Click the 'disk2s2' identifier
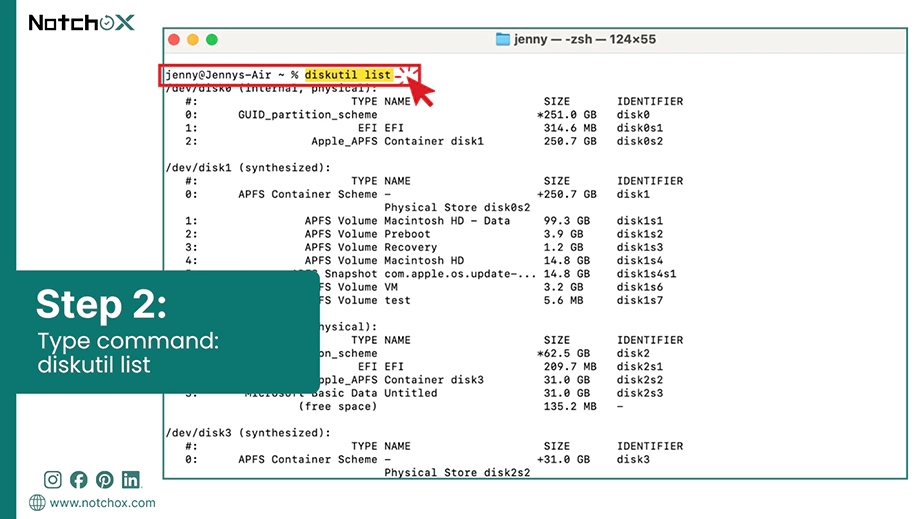 [x=640, y=380]
